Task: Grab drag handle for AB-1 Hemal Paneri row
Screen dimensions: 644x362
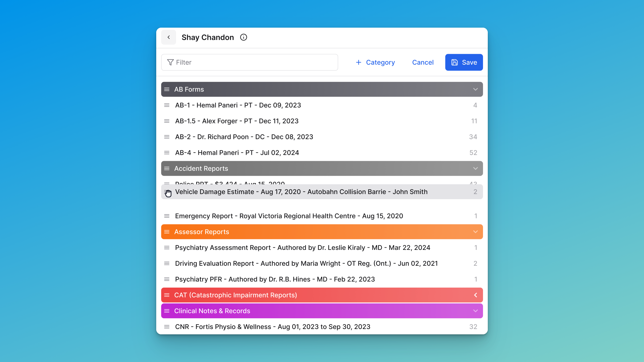Action: coord(167,105)
